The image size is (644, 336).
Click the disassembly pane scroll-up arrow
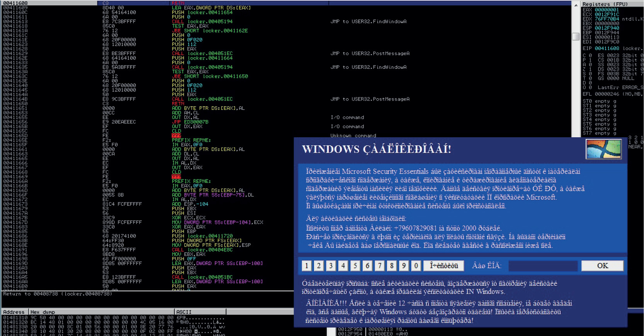(x=576, y=5)
